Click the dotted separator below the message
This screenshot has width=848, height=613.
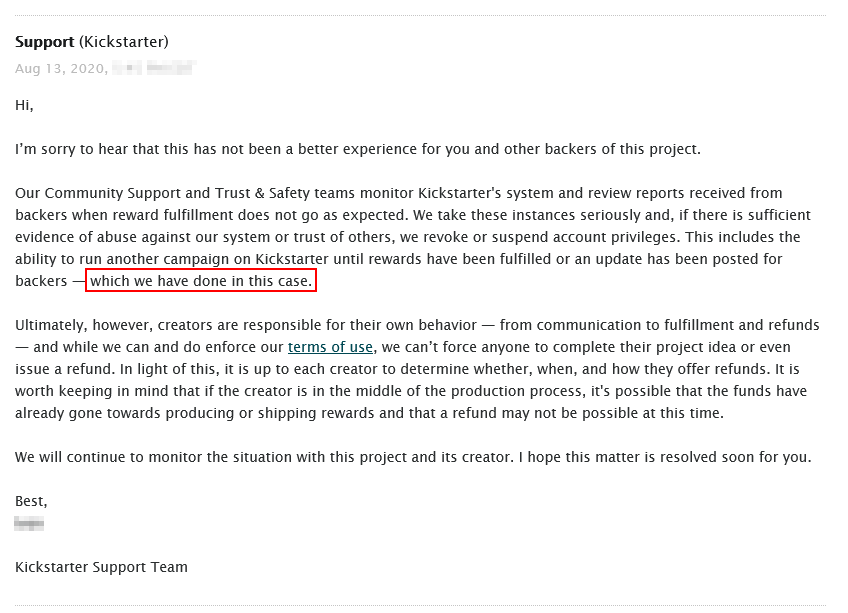point(420,605)
